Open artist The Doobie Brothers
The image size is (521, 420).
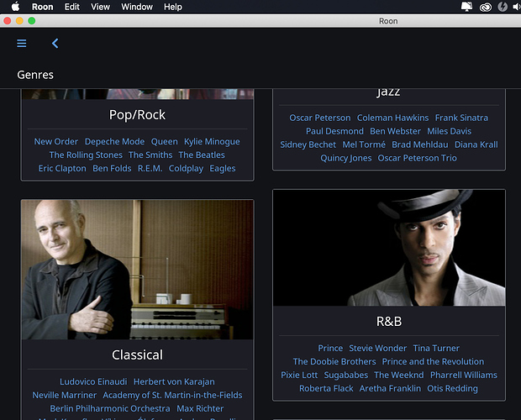point(334,361)
